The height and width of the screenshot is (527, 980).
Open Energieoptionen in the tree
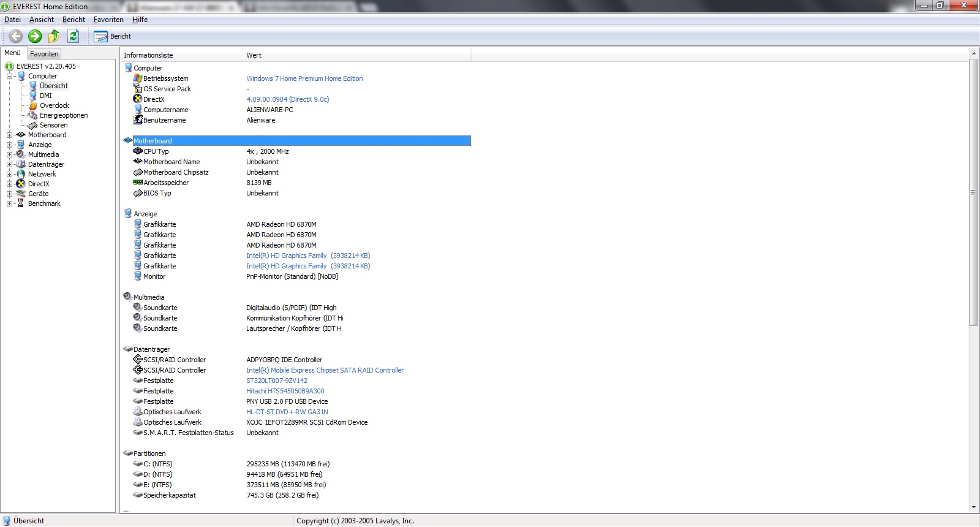click(64, 115)
